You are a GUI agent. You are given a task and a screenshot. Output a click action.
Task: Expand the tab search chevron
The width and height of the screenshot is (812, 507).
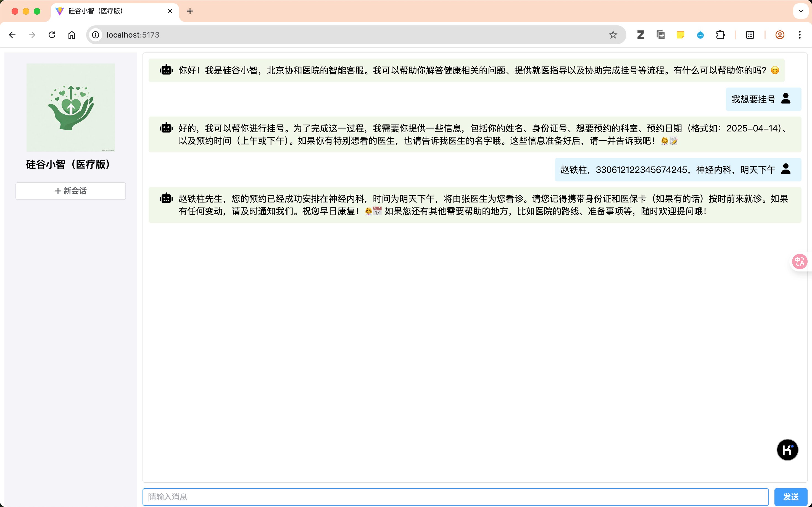(x=801, y=11)
